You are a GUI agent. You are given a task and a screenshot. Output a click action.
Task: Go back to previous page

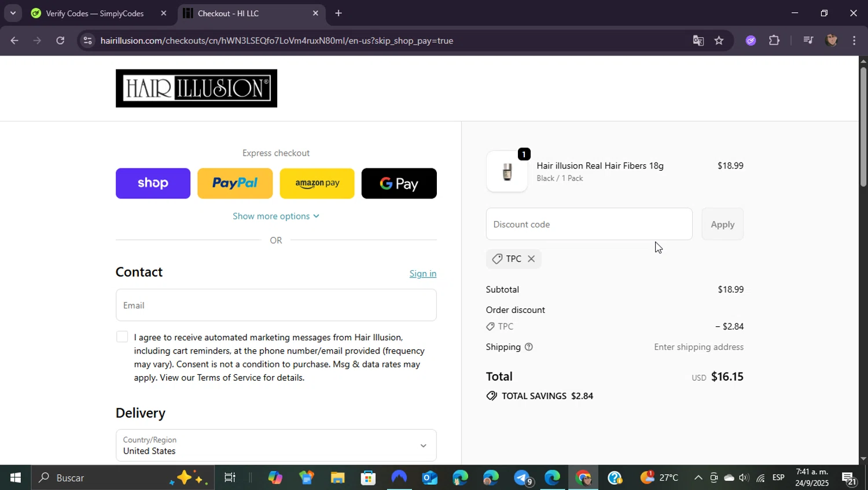coord(14,40)
